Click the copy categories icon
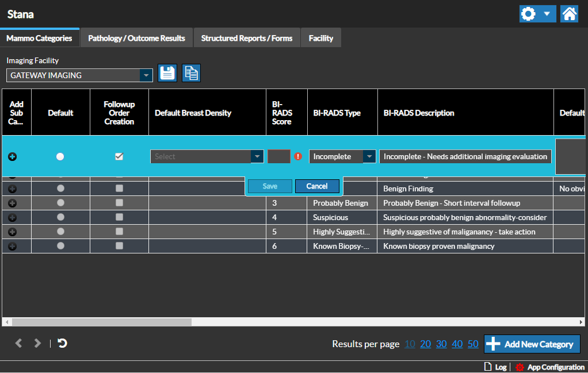This screenshot has height=373, width=588. click(191, 73)
